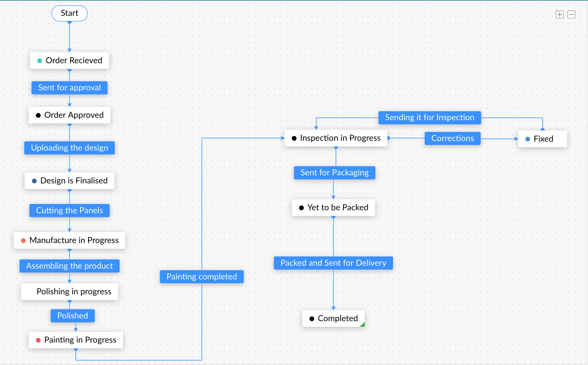Click the green corner on the Completed state
588x365 pixels.
(363, 325)
